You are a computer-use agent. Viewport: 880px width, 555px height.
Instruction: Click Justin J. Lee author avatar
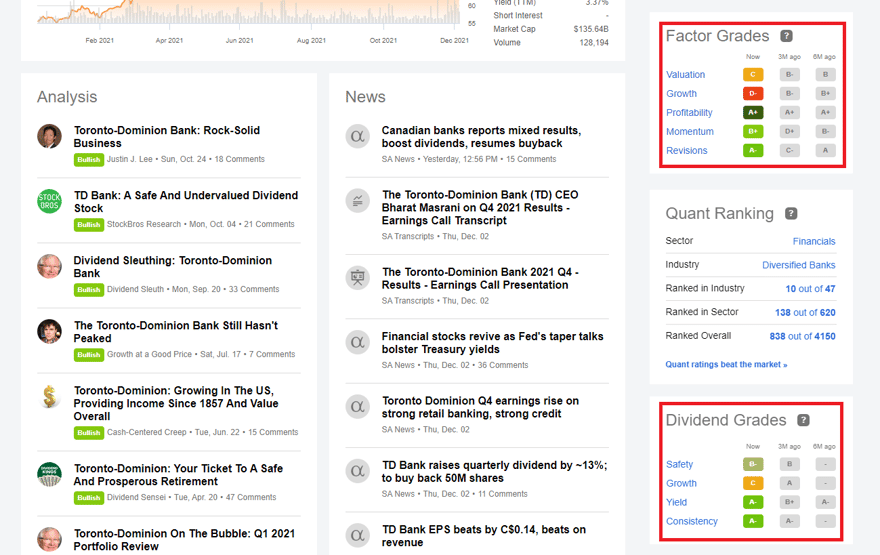tap(49, 136)
